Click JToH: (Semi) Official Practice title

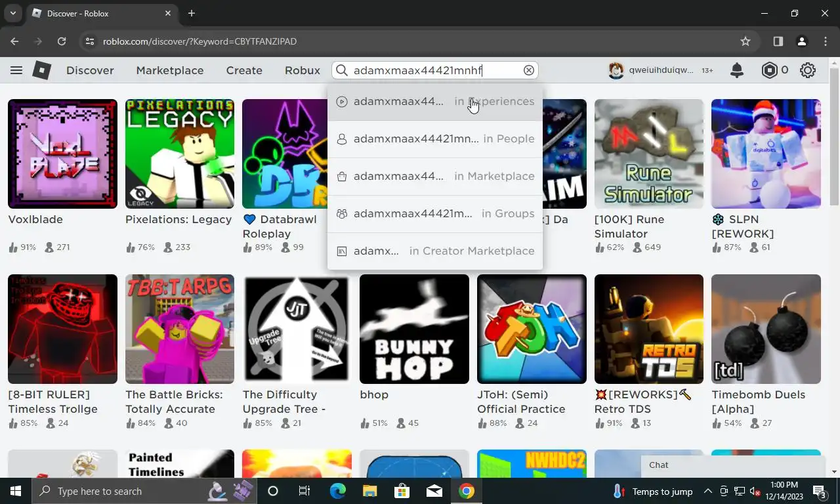(521, 402)
